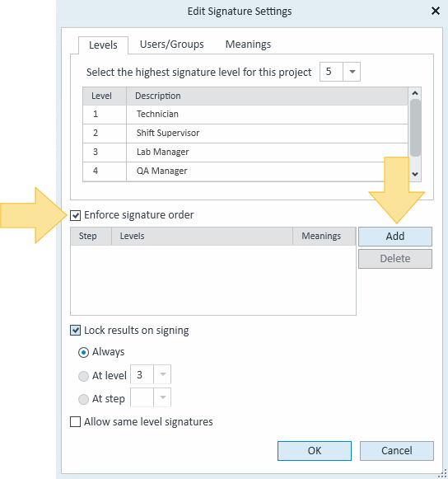Viewport: 448px width, 479px height.
Task: Toggle Lock results on signing checkbox
Action: 76,331
